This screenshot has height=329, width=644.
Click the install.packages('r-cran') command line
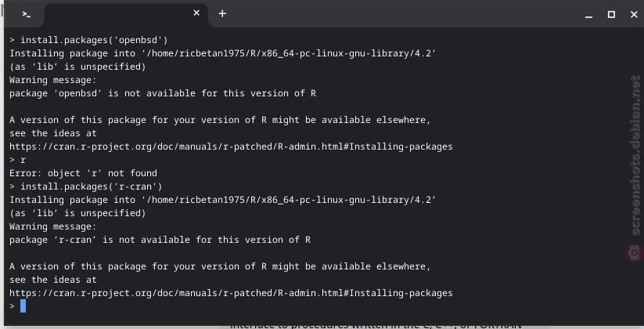[x=86, y=186]
